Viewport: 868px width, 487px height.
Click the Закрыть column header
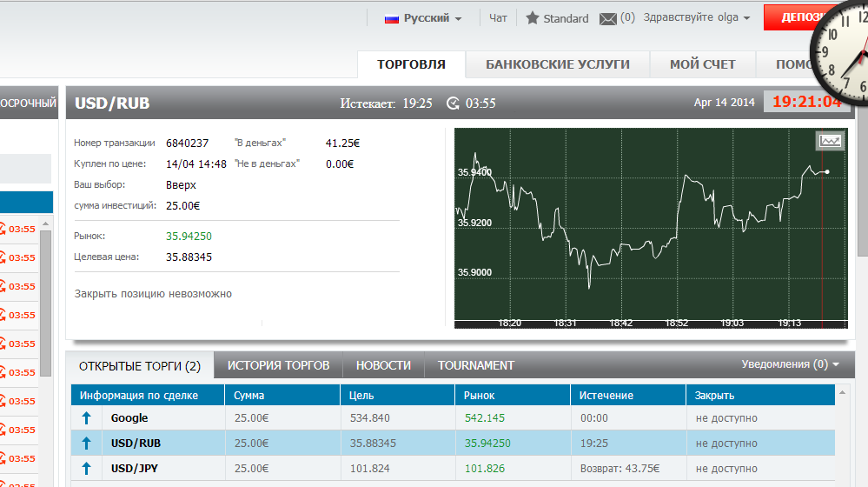point(760,396)
